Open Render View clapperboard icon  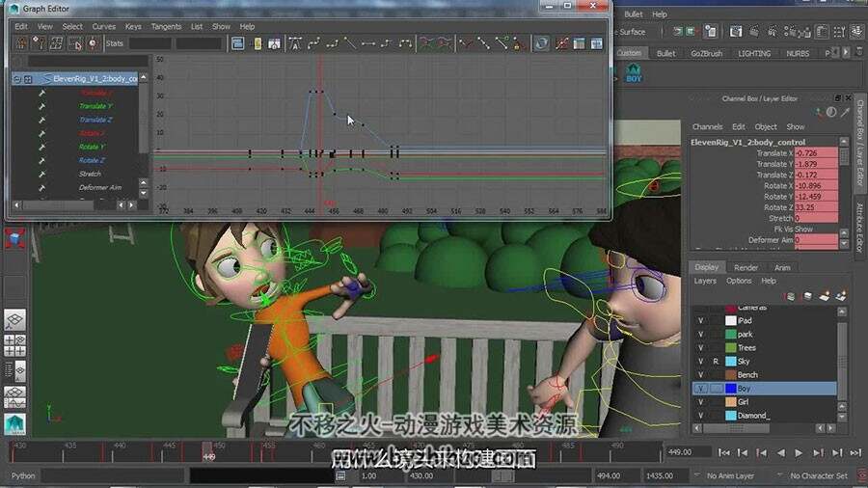point(735,32)
